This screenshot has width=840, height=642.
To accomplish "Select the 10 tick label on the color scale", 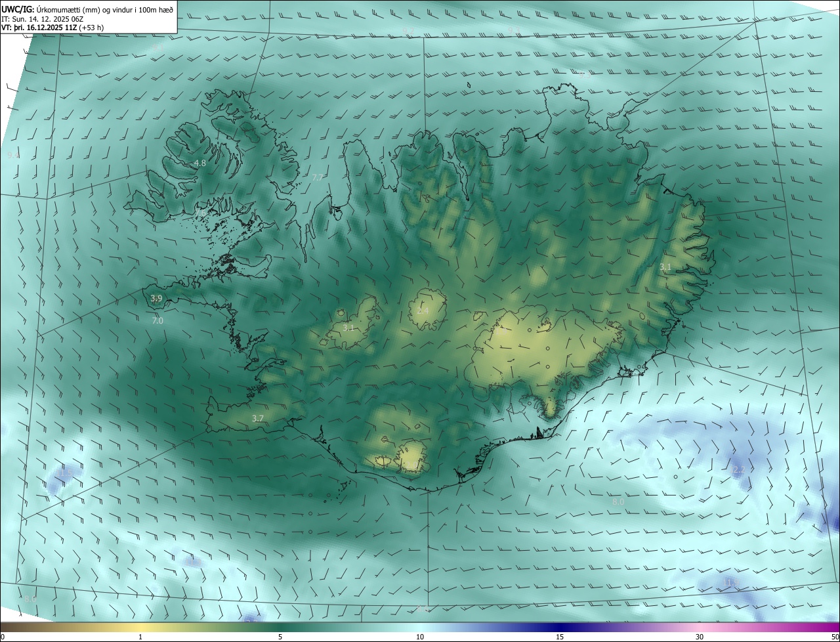I will click(420, 637).
